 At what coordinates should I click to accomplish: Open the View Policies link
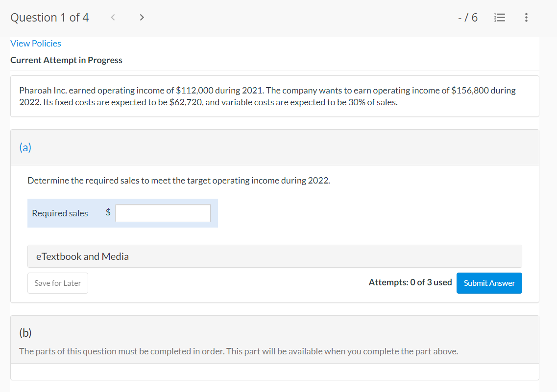36,43
